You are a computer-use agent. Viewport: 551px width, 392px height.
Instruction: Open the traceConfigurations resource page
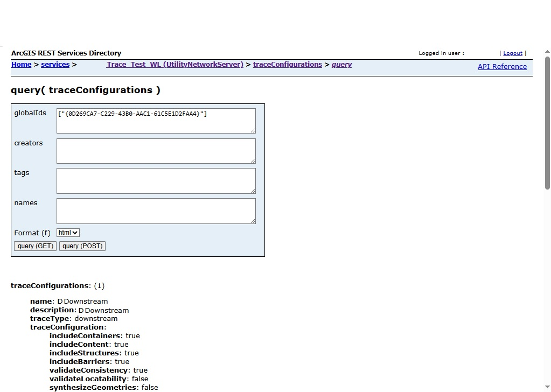287,64
